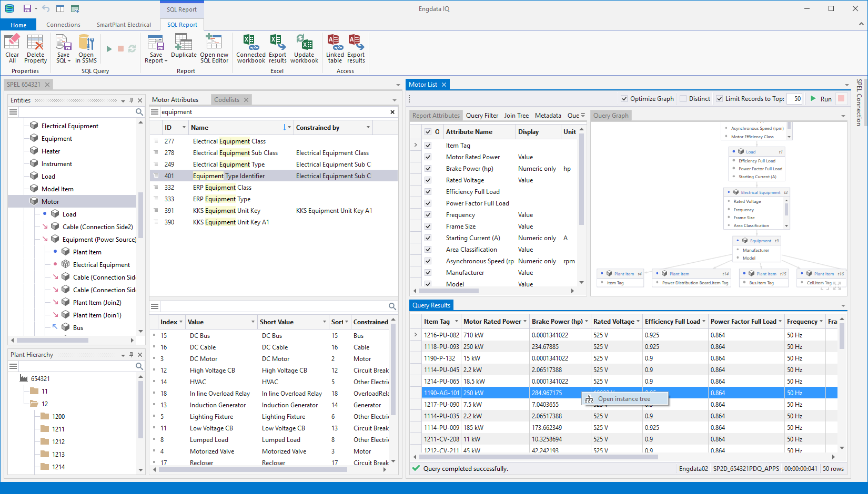Click the red stop square beside Run
This screenshot has width=868, height=494.
pyautogui.click(x=841, y=99)
